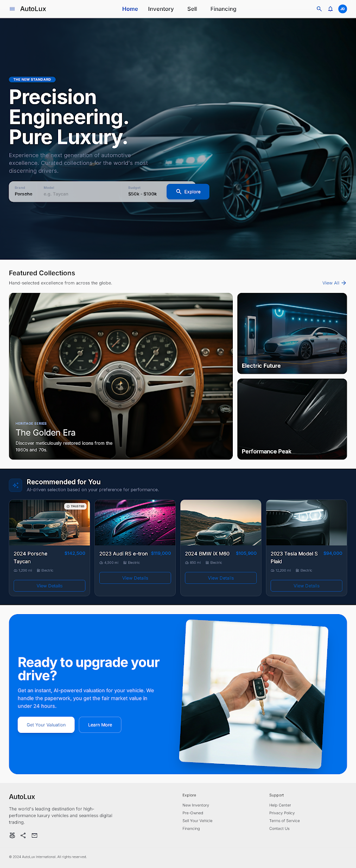Open the Help Center footer link
The width and height of the screenshot is (356, 868).
click(x=280, y=805)
